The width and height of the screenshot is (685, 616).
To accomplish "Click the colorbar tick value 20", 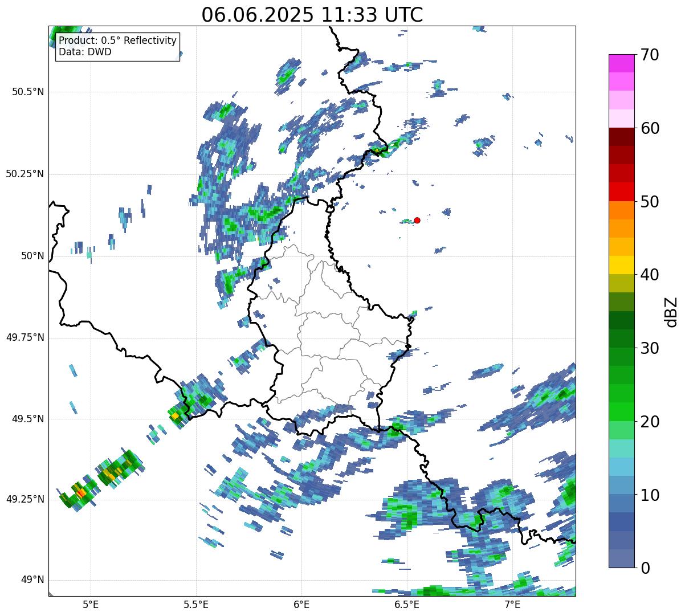I will pyautogui.click(x=650, y=422).
